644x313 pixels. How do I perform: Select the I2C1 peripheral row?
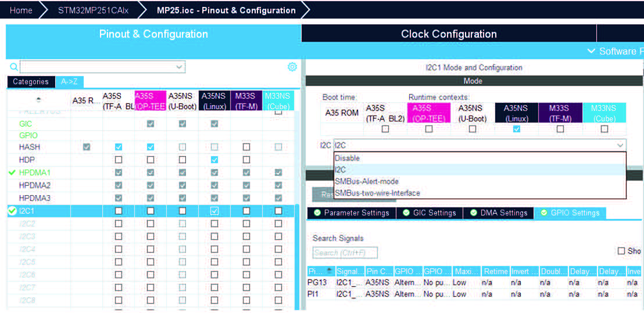pos(151,211)
